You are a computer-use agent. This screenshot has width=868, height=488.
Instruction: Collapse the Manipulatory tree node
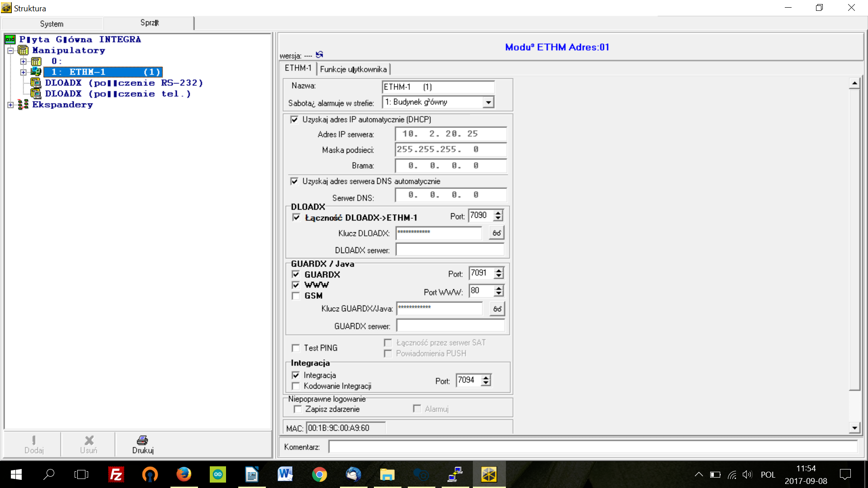coord(10,50)
